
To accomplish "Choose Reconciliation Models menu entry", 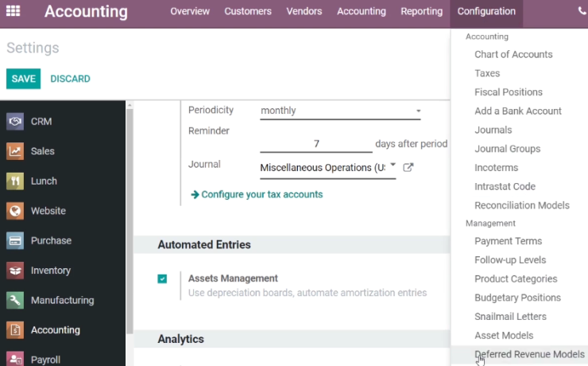I will tap(521, 205).
